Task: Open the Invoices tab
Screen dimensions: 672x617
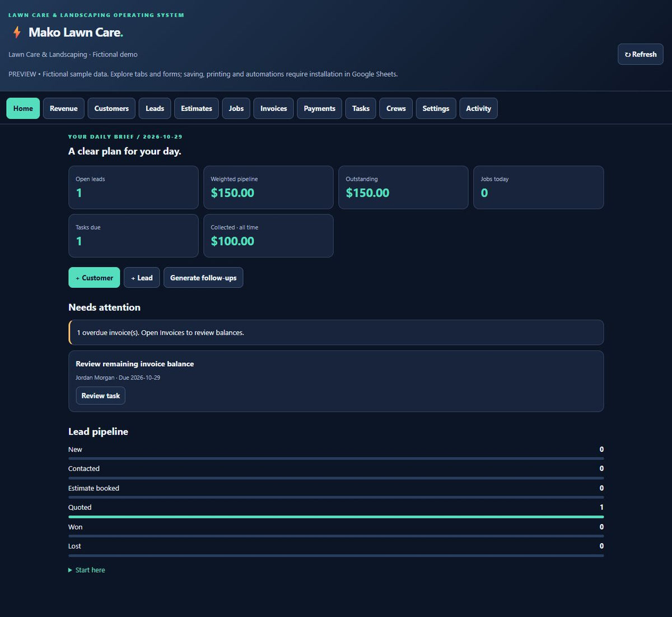Action: coord(274,109)
